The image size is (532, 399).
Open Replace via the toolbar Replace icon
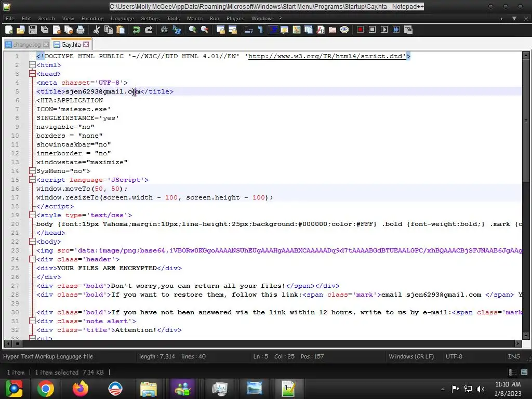tap(177, 30)
